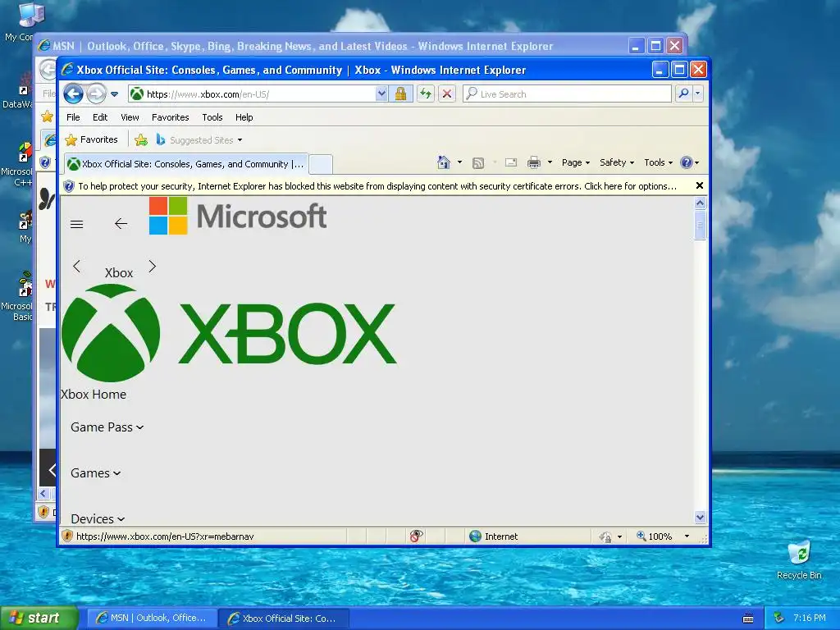Screen dimensions: 840x630
Task: Click the hamburger menu icon on page
Action: pos(76,224)
